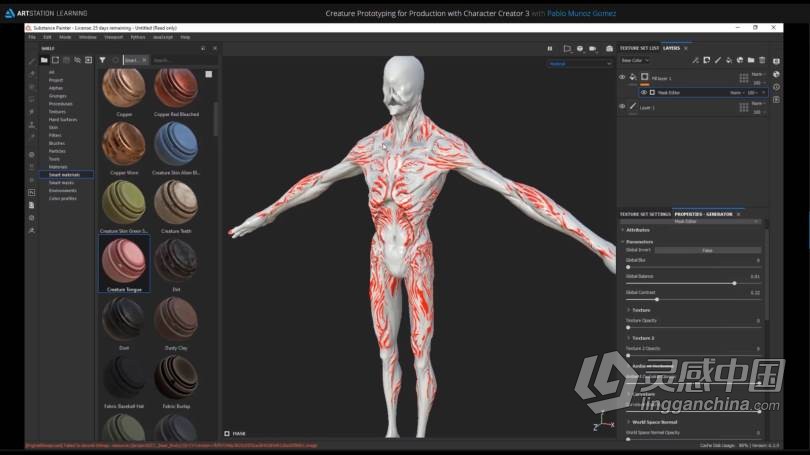Image resolution: width=810 pixels, height=455 pixels.
Task: Open the Mode menu
Action: (x=65, y=37)
